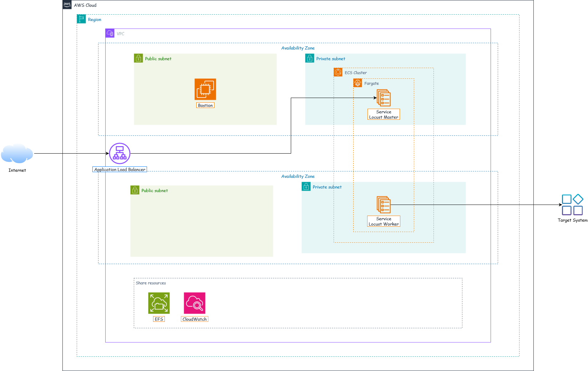Click the upper Public subnet lock icon

tap(138, 58)
